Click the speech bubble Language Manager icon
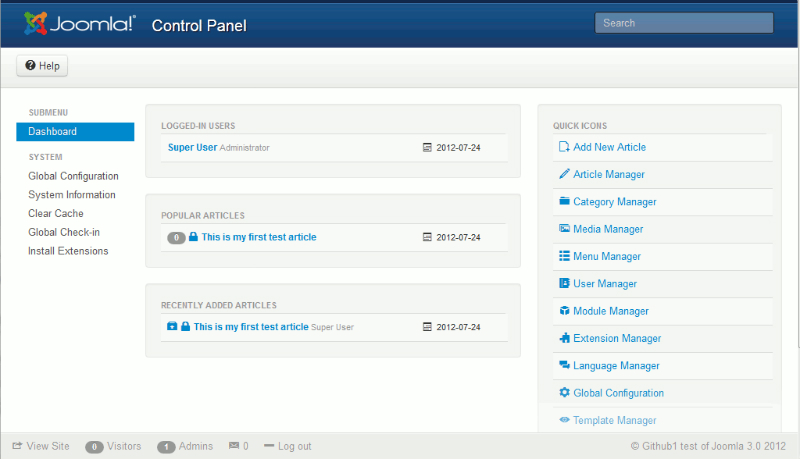The image size is (800, 459). [564, 366]
